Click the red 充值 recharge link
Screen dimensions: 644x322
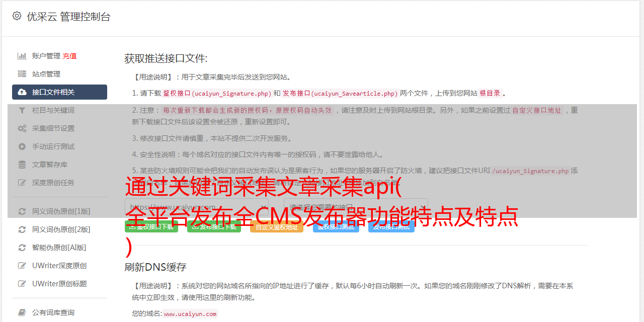(x=69, y=56)
